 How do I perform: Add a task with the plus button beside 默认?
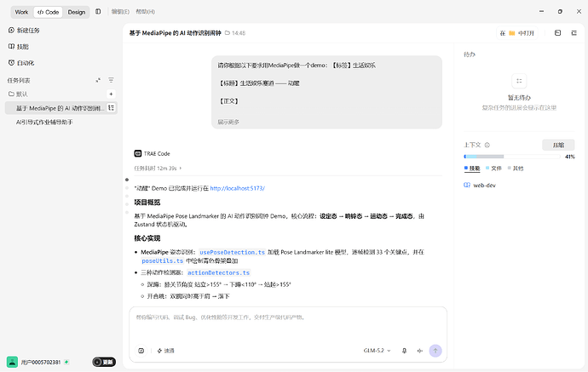point(111,94)
